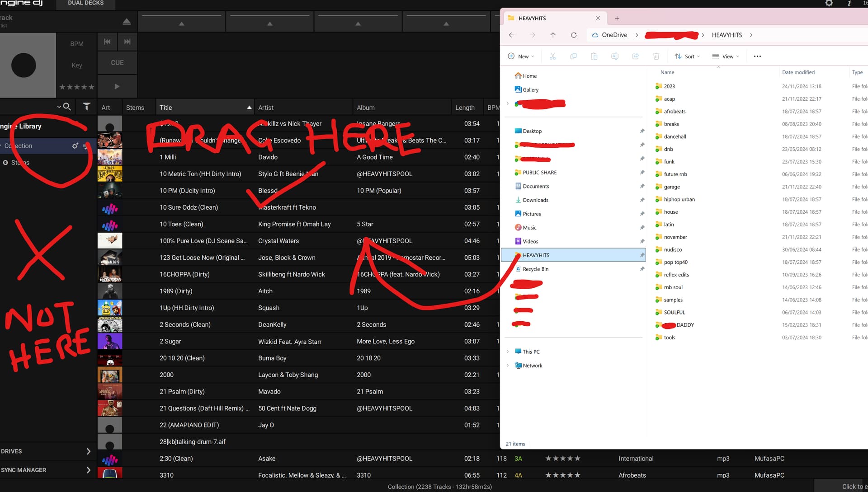Click OneDrive in the address breadcrumb
This screenshot has width=868, height=492.
pyautogui.click(x=614, y=35)
